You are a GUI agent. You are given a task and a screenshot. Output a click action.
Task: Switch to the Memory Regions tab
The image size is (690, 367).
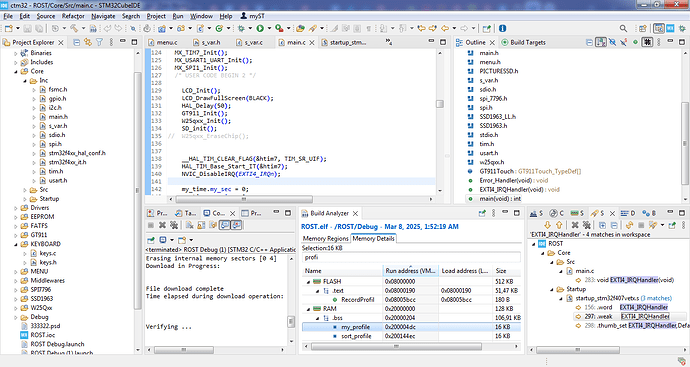325,239
